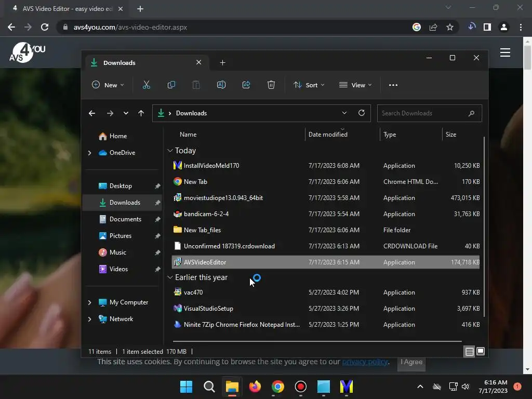532x399 pixels.
Task: Open a new Chrome tab
Action: 140,9
